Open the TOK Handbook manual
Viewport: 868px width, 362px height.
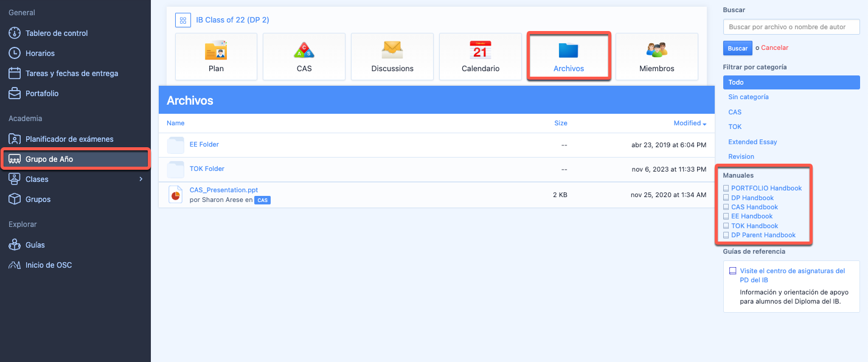(754, 226)
